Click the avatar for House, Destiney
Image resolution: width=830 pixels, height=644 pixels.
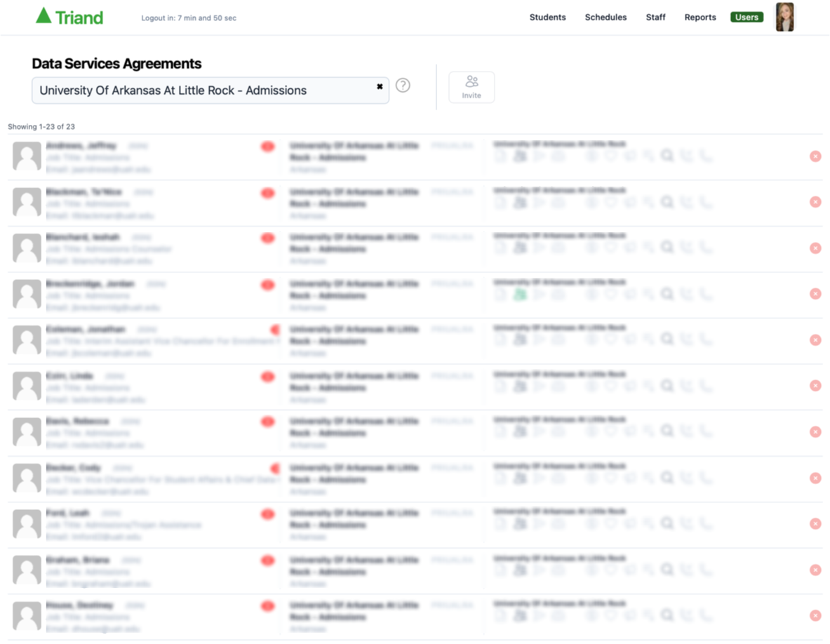point(27,616)
